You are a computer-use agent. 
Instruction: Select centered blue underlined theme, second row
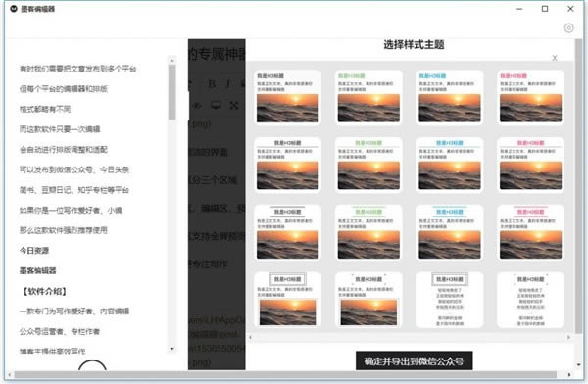(450, 165)
